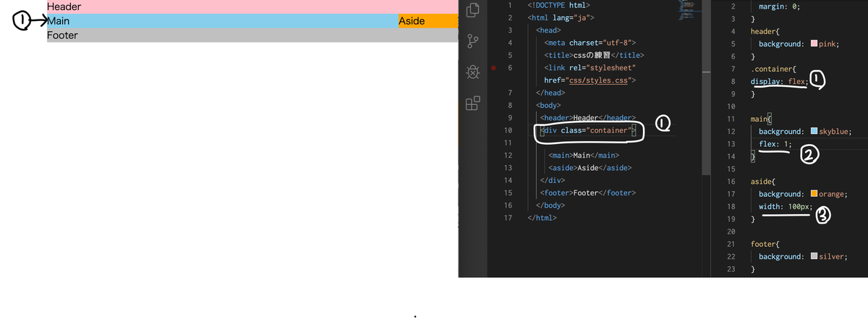This screenshot has width=868, height=330.
Task: Click the 'div class="container"' code line
Action: pyautogui.click(x=587, y=130)
